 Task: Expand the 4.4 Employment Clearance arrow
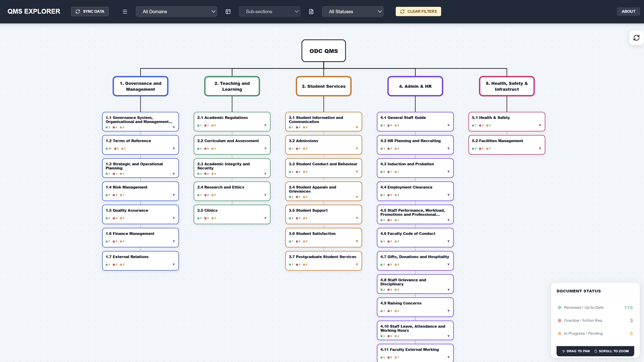coord(448,195)
